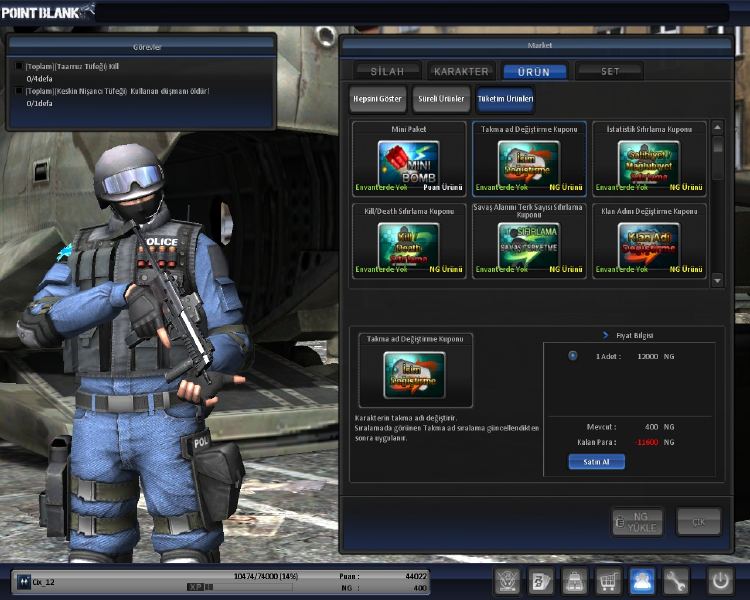This screenshot has width=750, height=600.
Task: Click the Point Blank logo
Action: pos(46,12)
